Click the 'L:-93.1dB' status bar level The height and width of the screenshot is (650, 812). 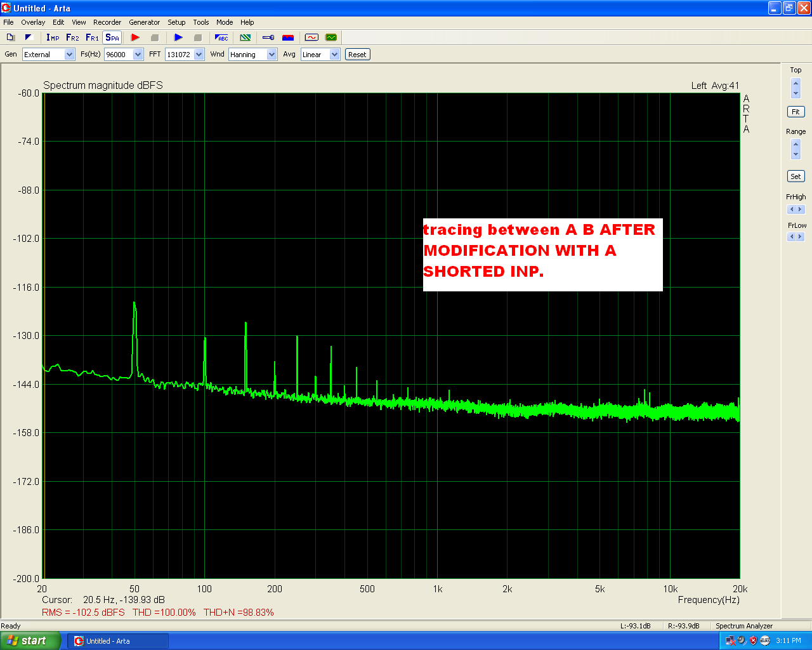(x=636, y=626)
